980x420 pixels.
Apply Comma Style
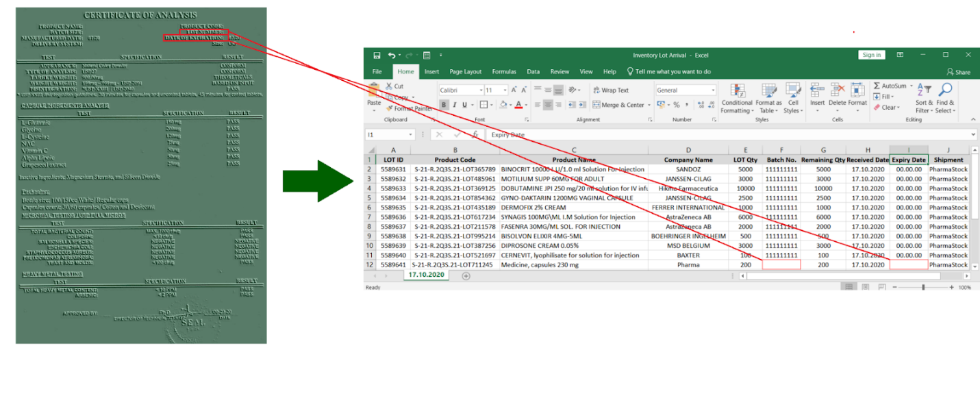tap(687, 105)
